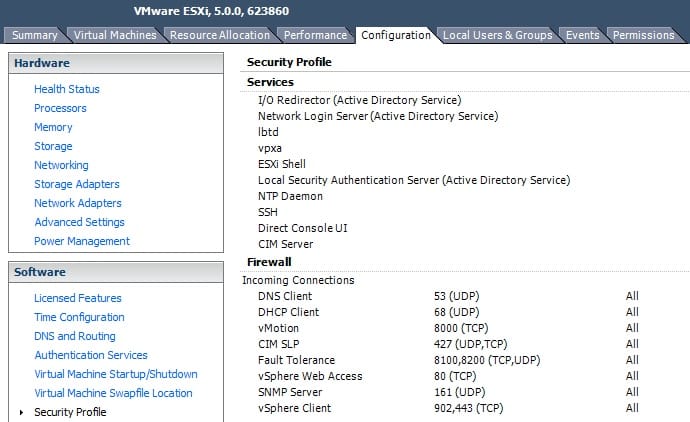The height and width of the screenshot is (422, 690).
Task: Open the Local Users & Groups tab
Action: 497,35
